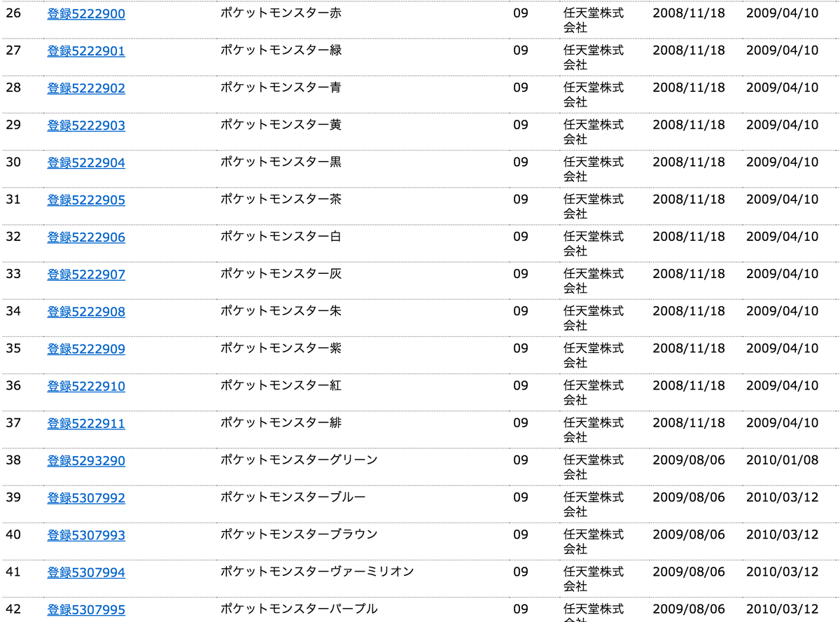Viewport: 840px width, 622px height.
Task: Open registration link 登録5307993
Action: coord(86,535)
